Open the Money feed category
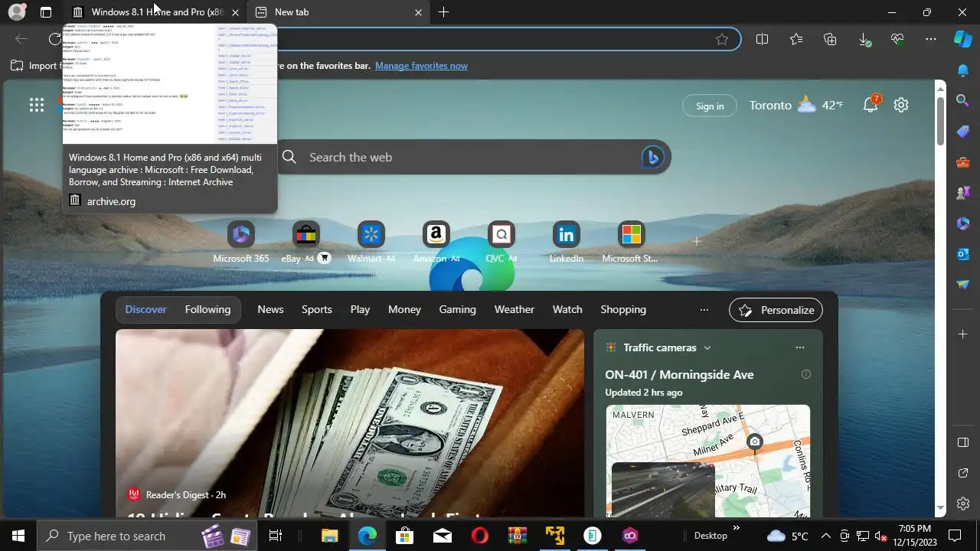The height and width of the screenshot is (551, 980). point(404,309)
